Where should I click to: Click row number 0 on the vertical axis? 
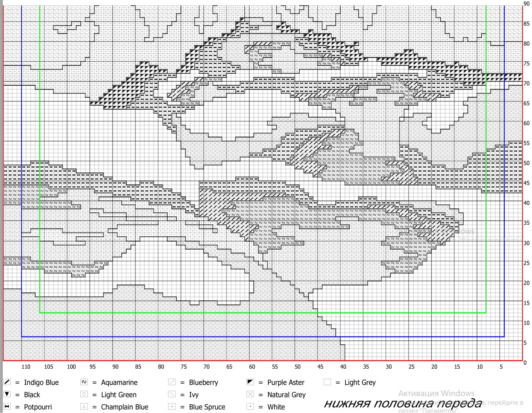(x=525, y=363)
